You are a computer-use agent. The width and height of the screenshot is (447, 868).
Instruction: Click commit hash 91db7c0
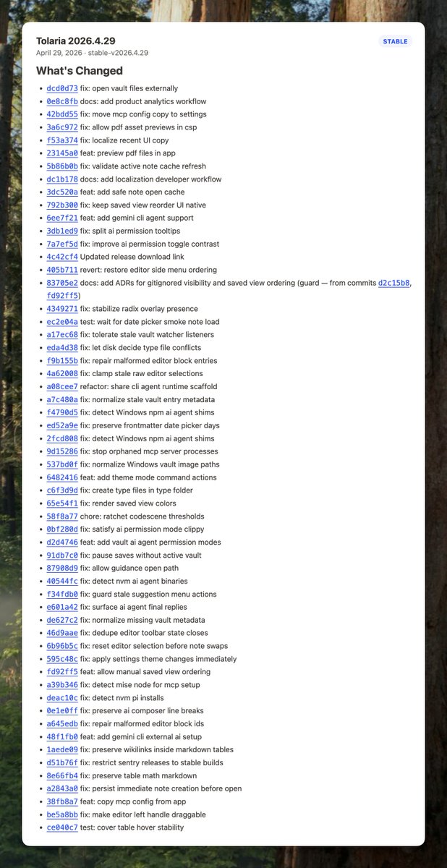pos(62,556)
